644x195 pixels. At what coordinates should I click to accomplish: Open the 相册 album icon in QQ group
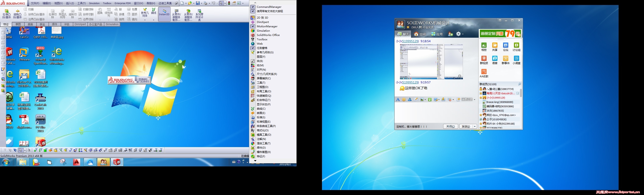pos(484,47)
